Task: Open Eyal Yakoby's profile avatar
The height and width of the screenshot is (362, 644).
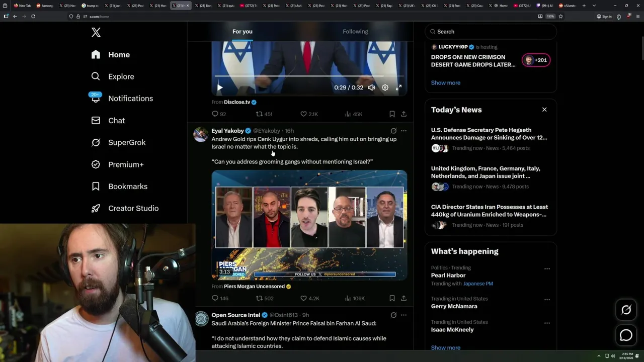Action: (201, 134)
